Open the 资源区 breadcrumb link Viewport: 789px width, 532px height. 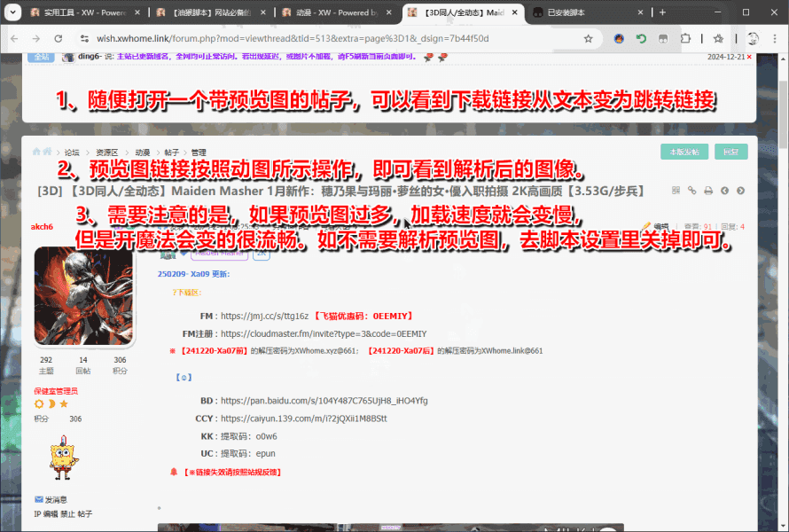coord(106,152)
